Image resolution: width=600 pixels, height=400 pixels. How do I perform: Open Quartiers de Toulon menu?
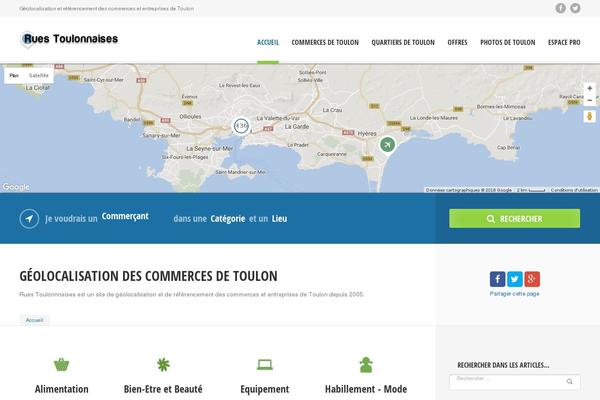point(403,42)
